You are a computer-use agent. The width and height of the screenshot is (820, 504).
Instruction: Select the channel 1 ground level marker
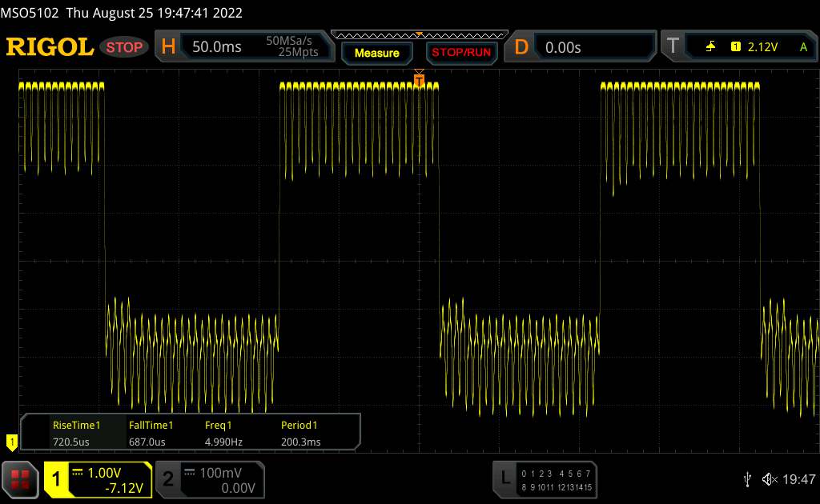(11, 441)
